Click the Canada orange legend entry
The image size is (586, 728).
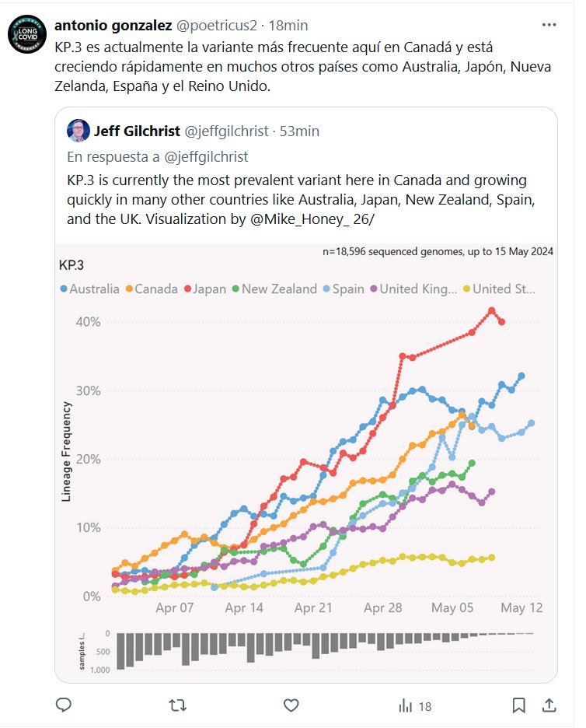(x=151, y=289)
